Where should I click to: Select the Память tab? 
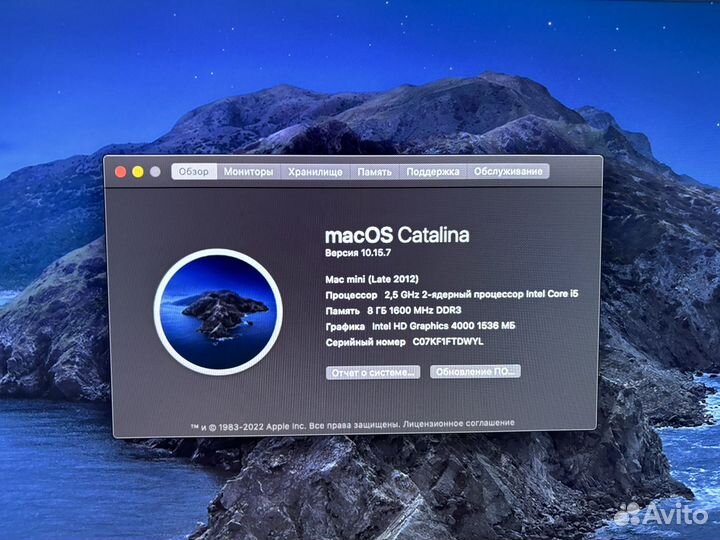pyautogui.click(x=374, y=172)
